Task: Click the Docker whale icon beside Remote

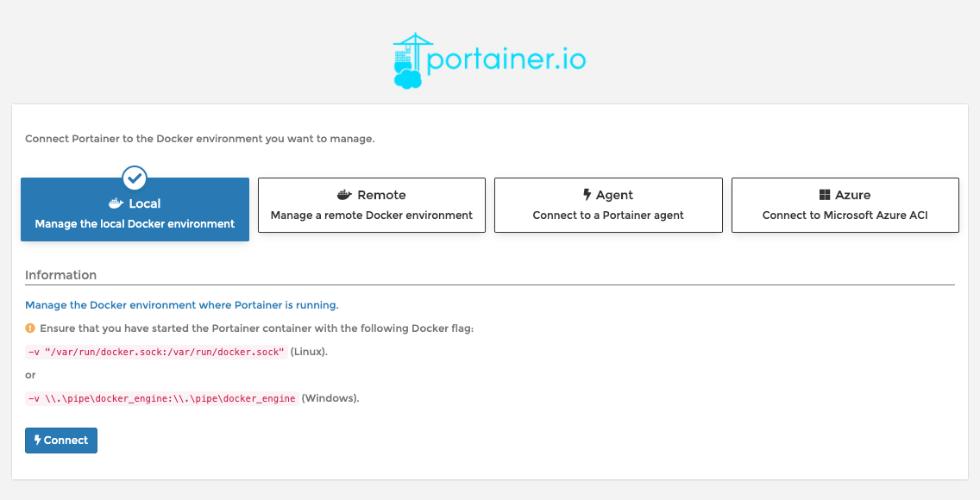Action: point(344,195)
